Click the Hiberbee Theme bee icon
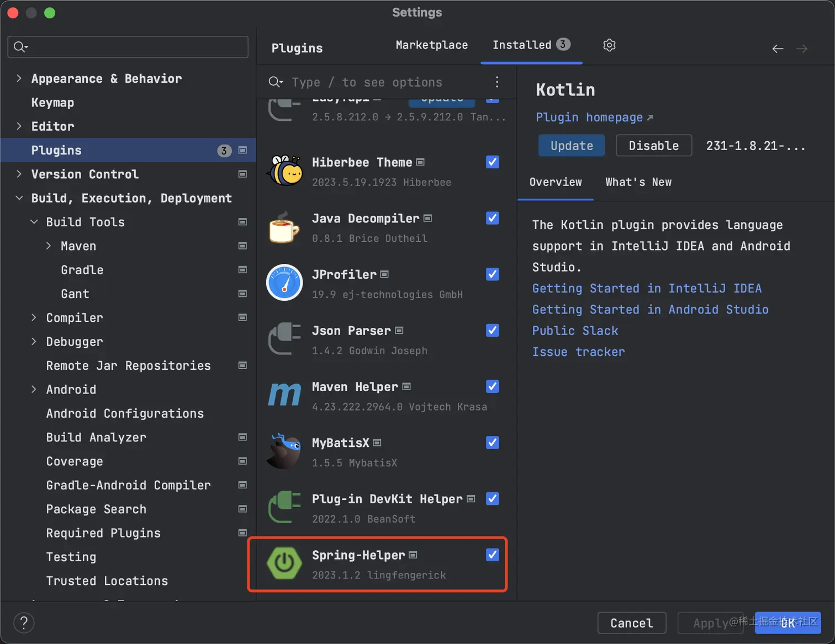The width and height of the screenshot is (835, 644). [284, 171]
